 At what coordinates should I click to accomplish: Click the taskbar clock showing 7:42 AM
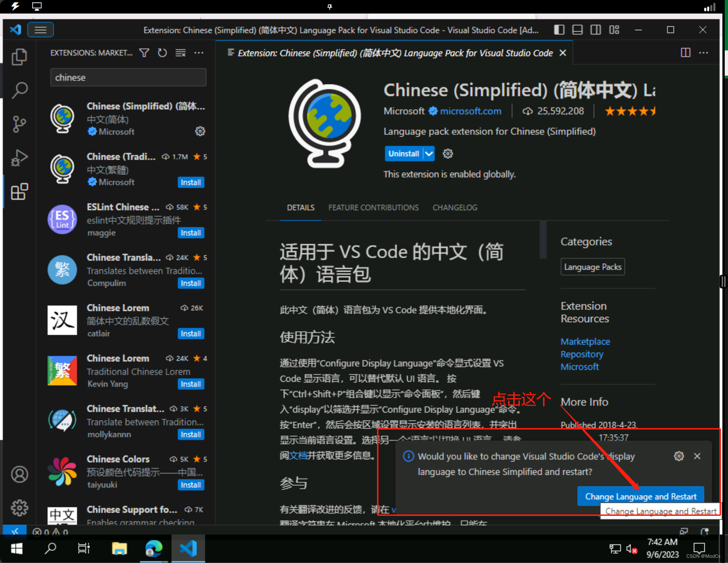[x=663, y=548]
